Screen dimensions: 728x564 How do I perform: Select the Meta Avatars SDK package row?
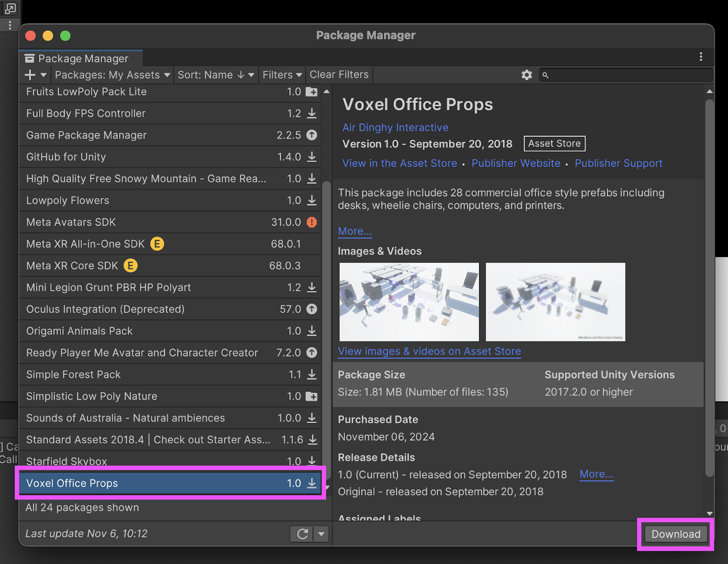pos(170,222)
